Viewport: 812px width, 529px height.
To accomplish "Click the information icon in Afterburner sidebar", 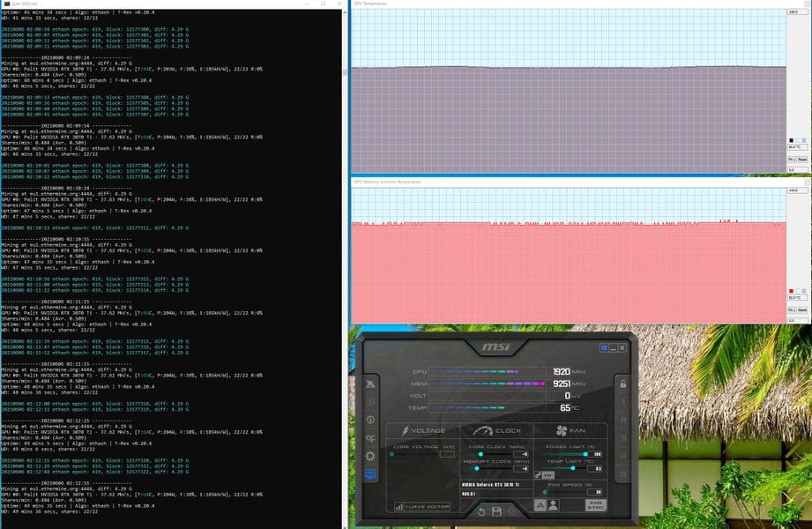I will (370, 420).
